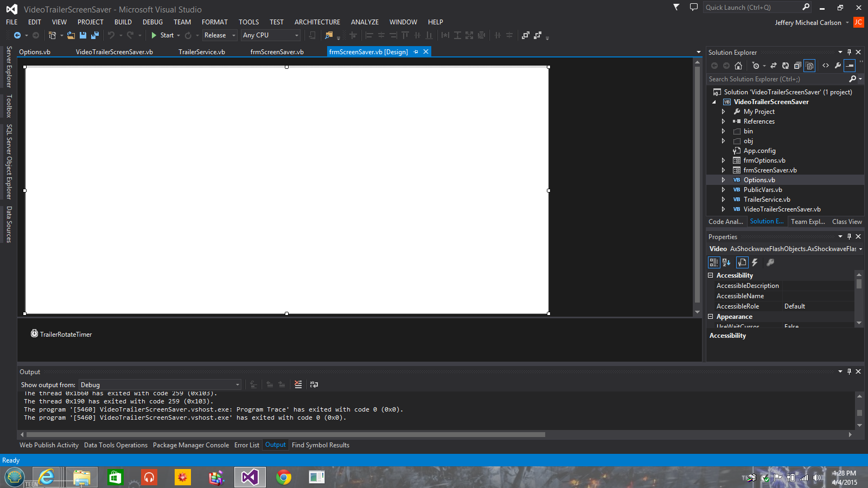Show Events lightning bolt in Properties panel
The image size is (868, 488).
tap(755, 262)
